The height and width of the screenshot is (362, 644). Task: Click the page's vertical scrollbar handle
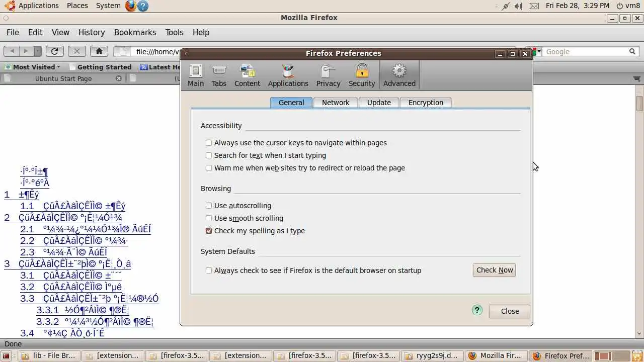coord(639,103)
